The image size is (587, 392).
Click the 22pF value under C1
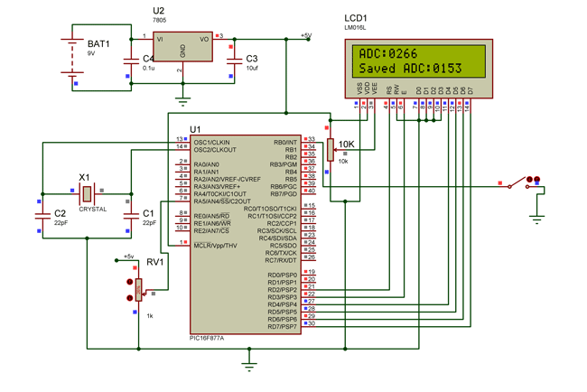(x=149, y=223)
